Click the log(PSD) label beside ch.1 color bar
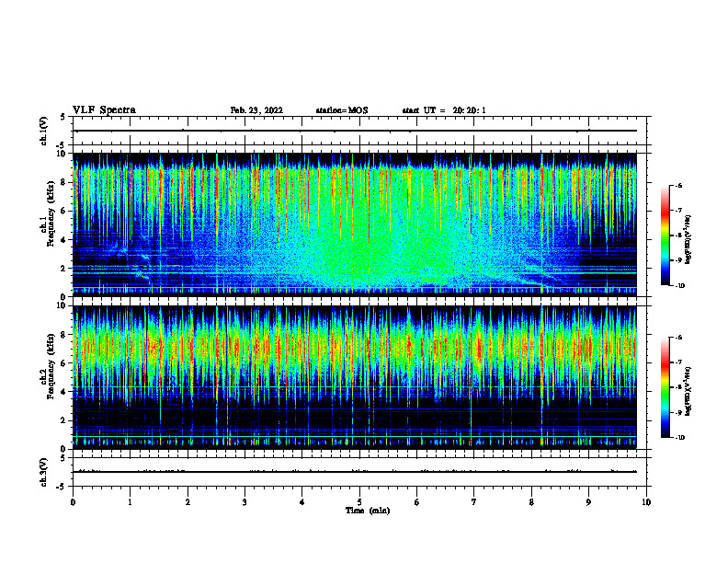Image resolution: width=728 pixels, height=563 pixels. [688, 239]
